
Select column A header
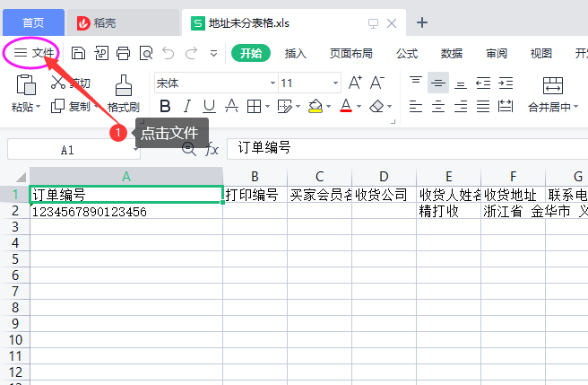pos(126,176)
